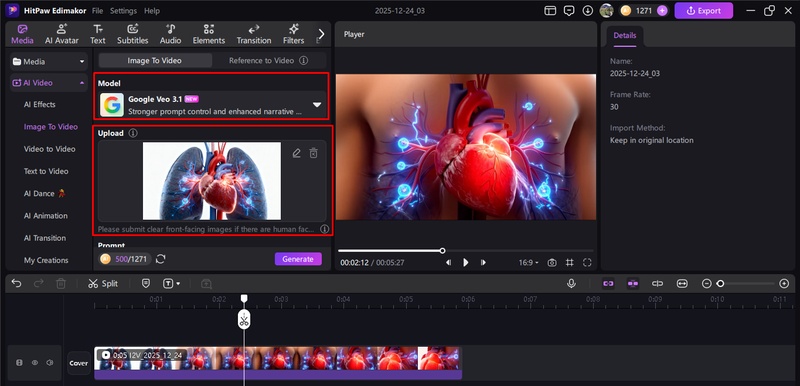This screenshot has height=386, width=800.
Task: Select AI Animation in sidebar
Action: [x=45, y=216]
